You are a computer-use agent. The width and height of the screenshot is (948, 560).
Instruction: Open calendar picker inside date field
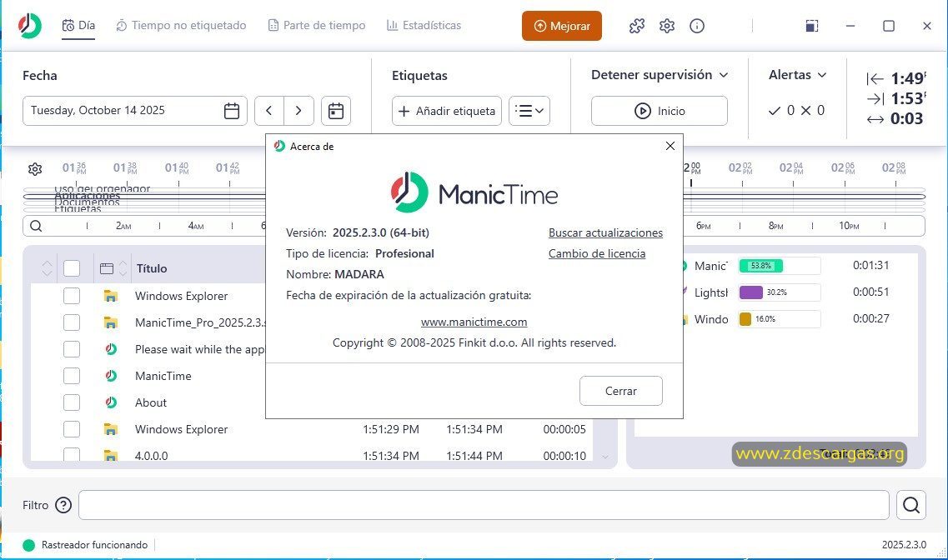tap(232, 111)
